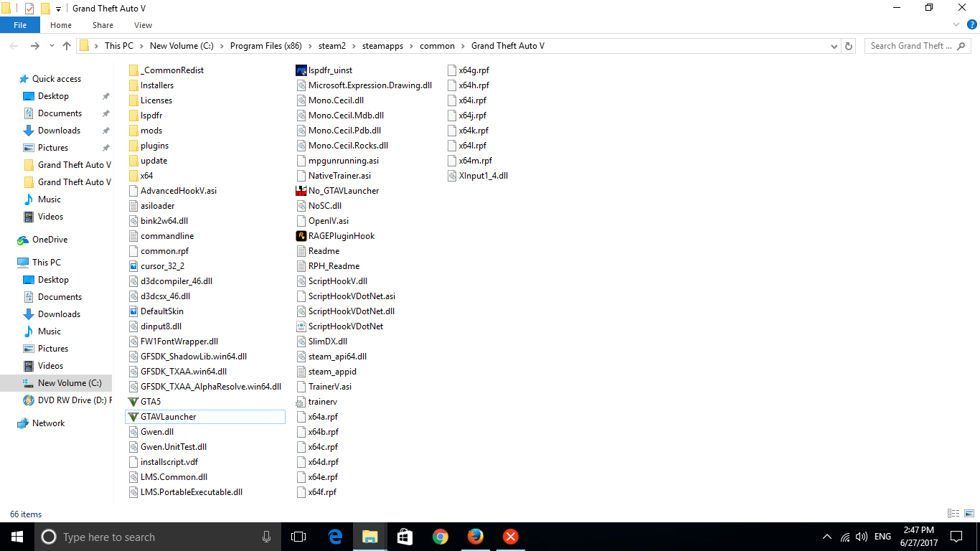
Task: Open the Share ribbon tab
Action: click(x=103, y=25)
